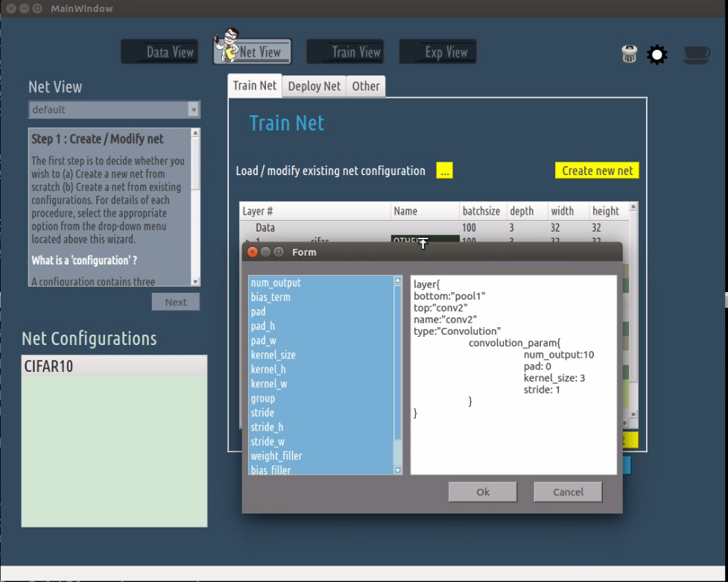Click the trash can icon
Viewport: 728px width, 582px height.
point(630,54)
